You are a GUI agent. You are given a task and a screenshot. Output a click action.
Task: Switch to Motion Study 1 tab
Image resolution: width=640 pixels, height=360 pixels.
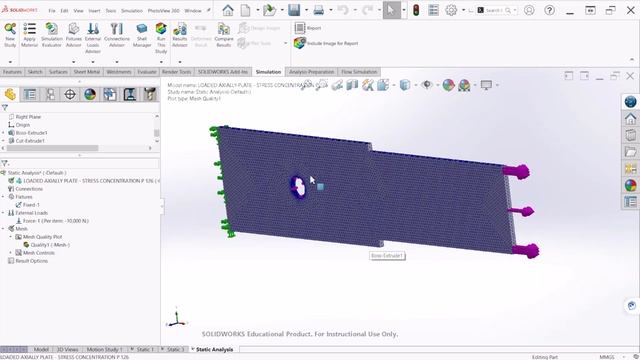tap(104, 349)
